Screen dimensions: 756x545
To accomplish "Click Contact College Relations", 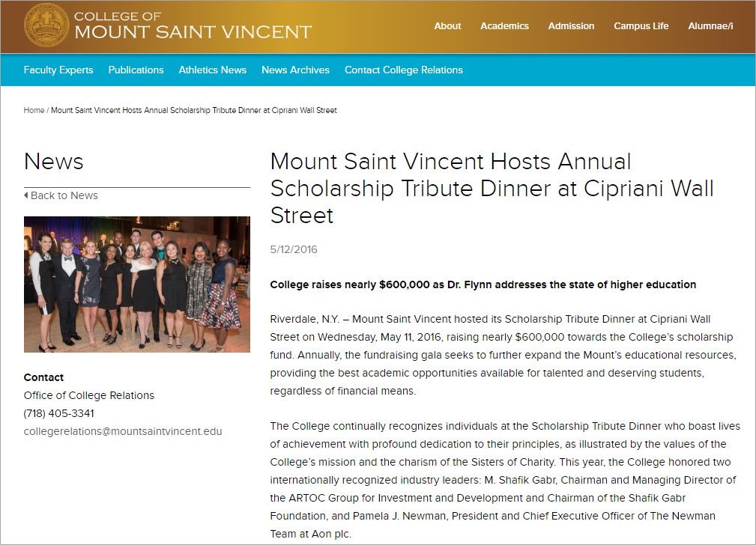I will [x=403, y=70].
